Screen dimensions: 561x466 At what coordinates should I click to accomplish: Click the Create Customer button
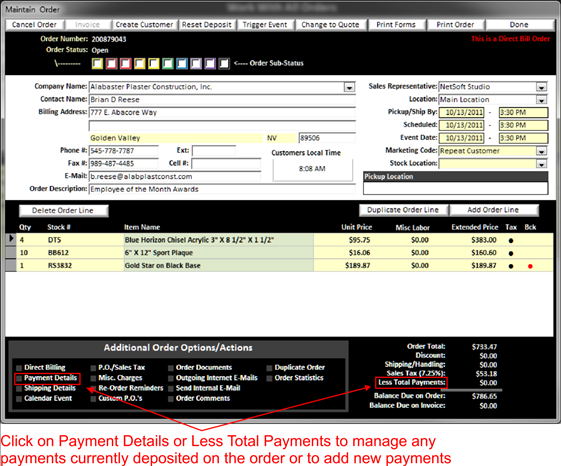[x=144, y=25]
